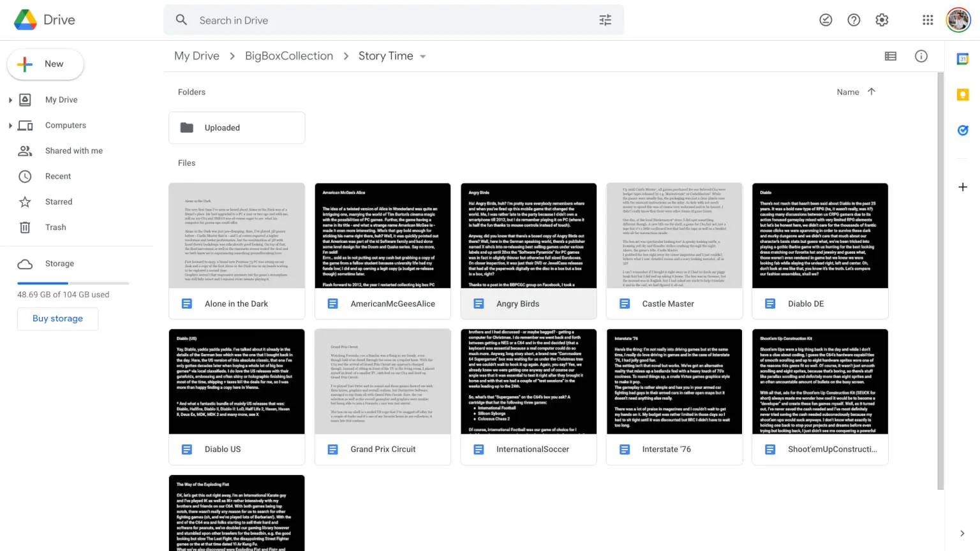Click the Buy storage button
Screen dimensions: 980x551
pos(57,319)
